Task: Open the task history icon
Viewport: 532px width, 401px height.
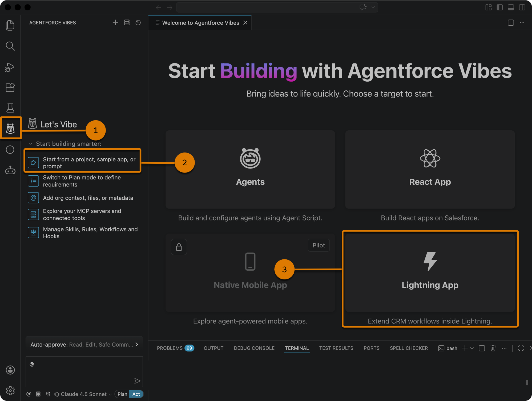Action: click(x=138, y=23)
